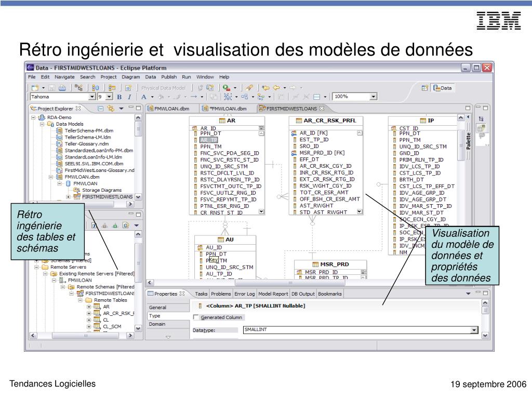Click the Search toolbar flashlight icon
The height and width of the screenshot is (399, 532).
coord(249,88)
